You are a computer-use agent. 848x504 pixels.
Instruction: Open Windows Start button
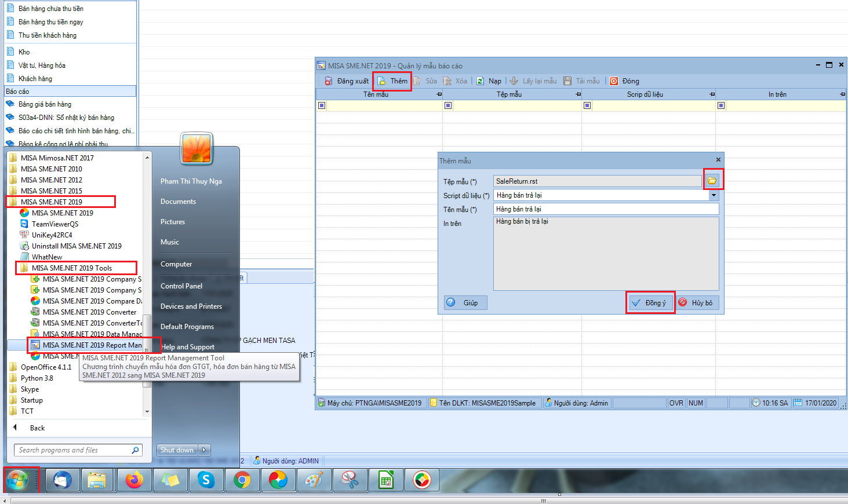point(19,480)
